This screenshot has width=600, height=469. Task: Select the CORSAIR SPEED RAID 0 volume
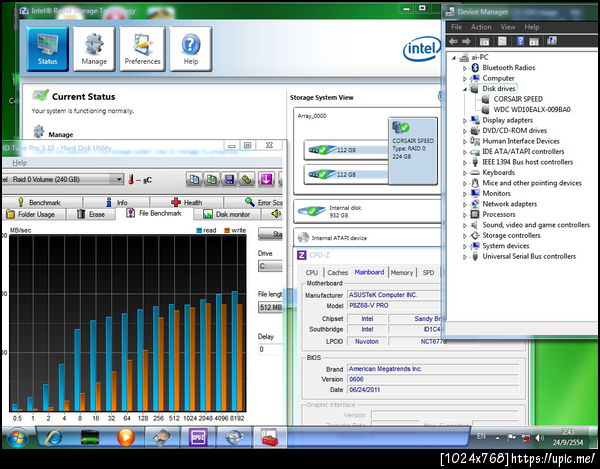coord(413,151)
